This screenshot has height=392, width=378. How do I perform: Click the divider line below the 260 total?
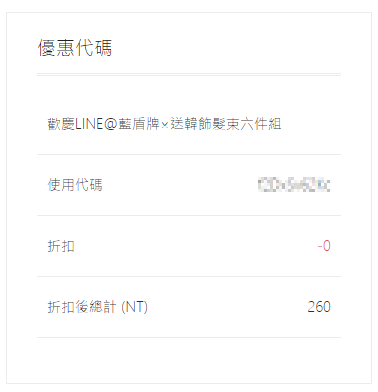click(x=189, y=337)
